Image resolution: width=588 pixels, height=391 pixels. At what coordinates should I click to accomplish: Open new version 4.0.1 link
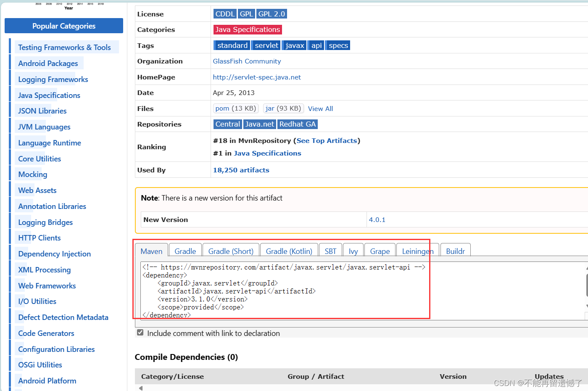(377, 219)
